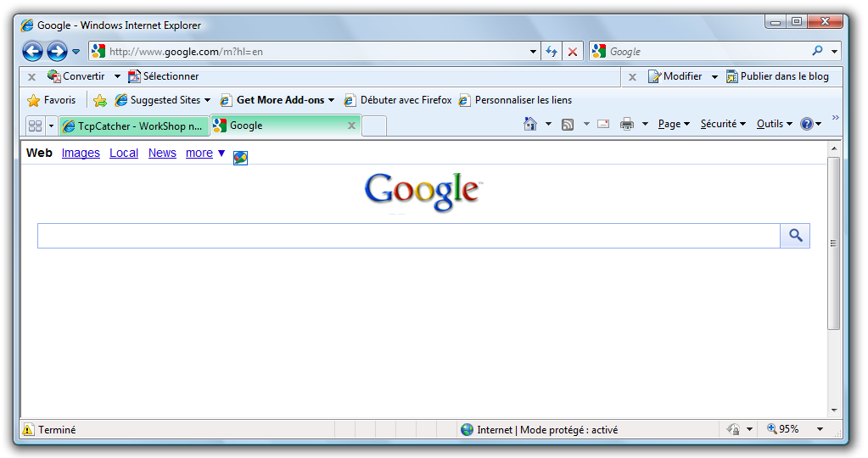Image resolution: width=868 pixels, height=458 pixels.
Task: Click the Sélectionner button
Action: (x=163, y=76)
